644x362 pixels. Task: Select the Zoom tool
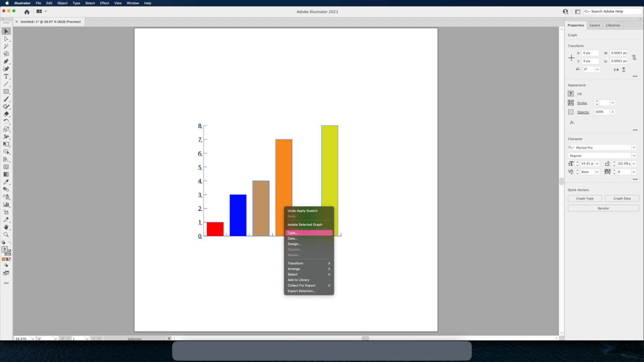point(6,235)
